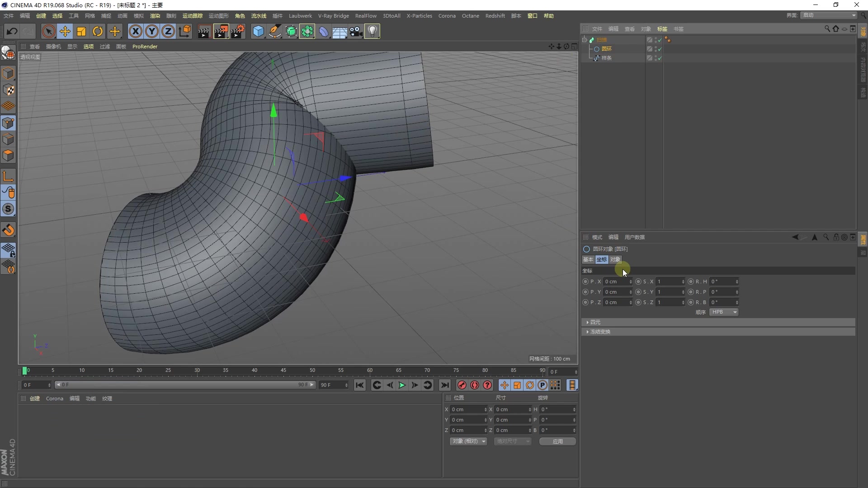This screenshot has height=488, width=868.
Task: Click the record keyframe button below the timeline
Action: click(462, 385)
